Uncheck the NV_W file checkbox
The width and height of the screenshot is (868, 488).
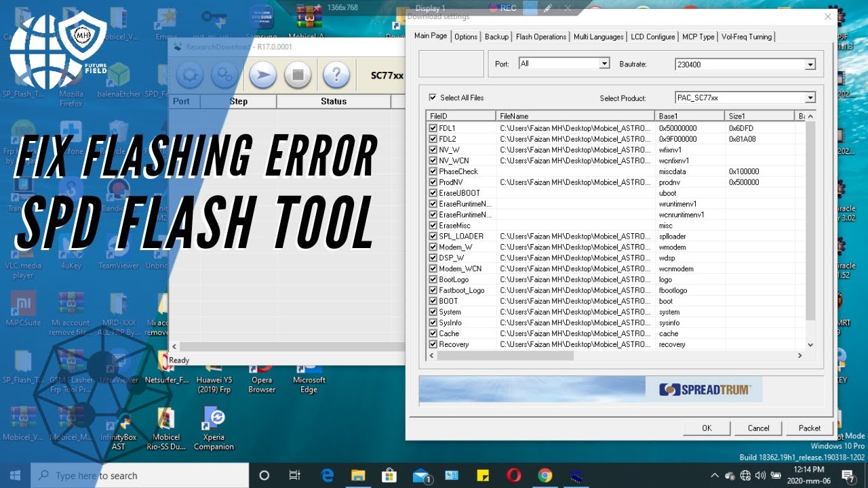click(x=433, y=150)
